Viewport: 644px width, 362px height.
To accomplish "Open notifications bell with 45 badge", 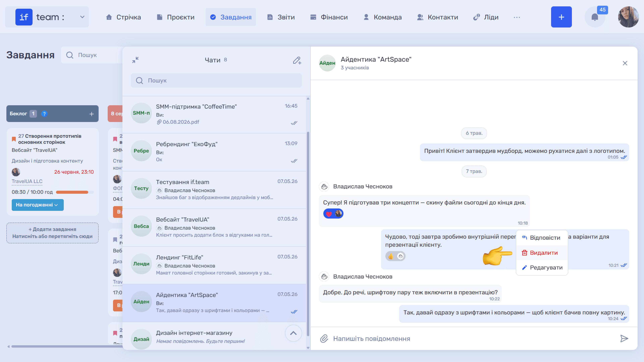I will click(x=595, y=17).
